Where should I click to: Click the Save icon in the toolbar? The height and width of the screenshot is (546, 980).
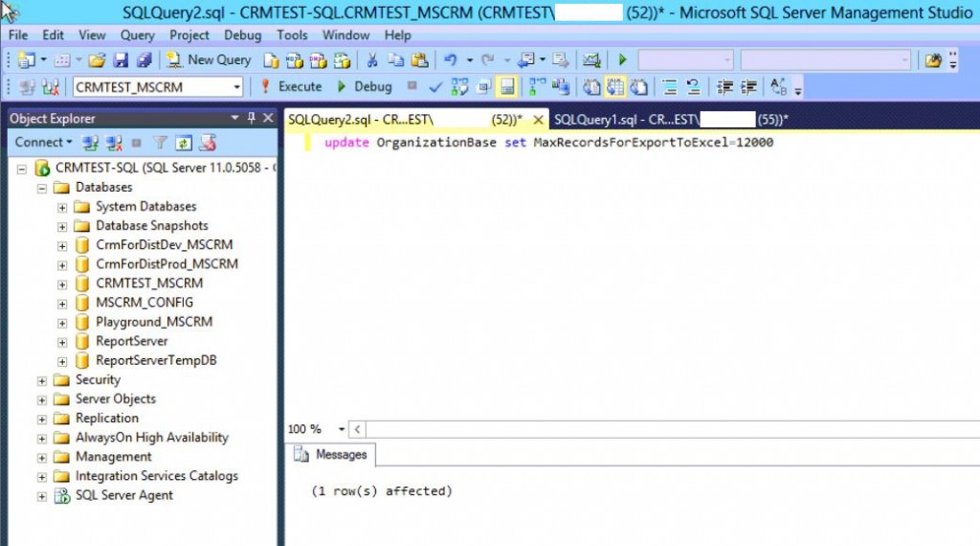[120, 60]
